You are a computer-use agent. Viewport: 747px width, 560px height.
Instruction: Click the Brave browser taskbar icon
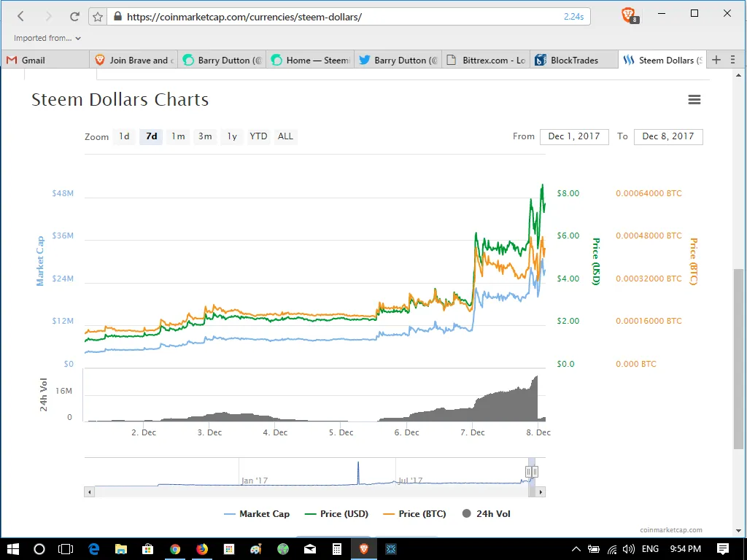point(364,549)
